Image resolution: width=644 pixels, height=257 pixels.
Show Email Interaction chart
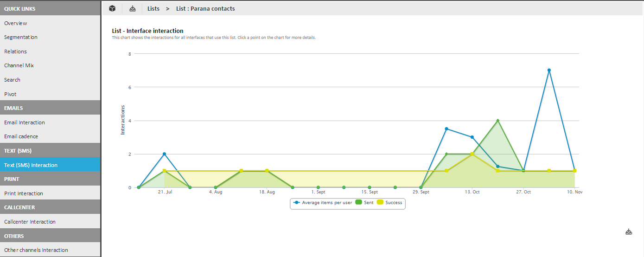click(25, 122)
